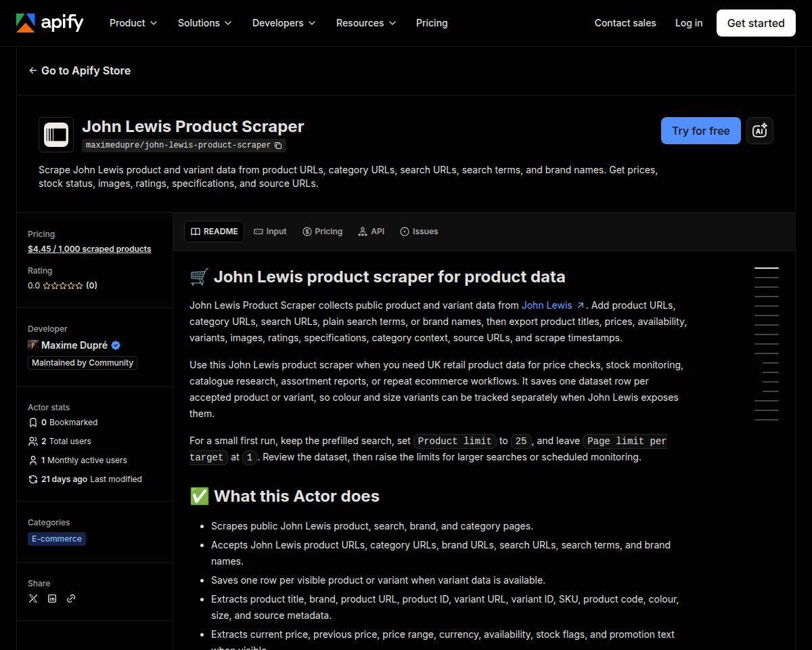This screenshot has height=650, width=812.
Task: Open the Pricing page in top navigation
Action: [432, 23]
